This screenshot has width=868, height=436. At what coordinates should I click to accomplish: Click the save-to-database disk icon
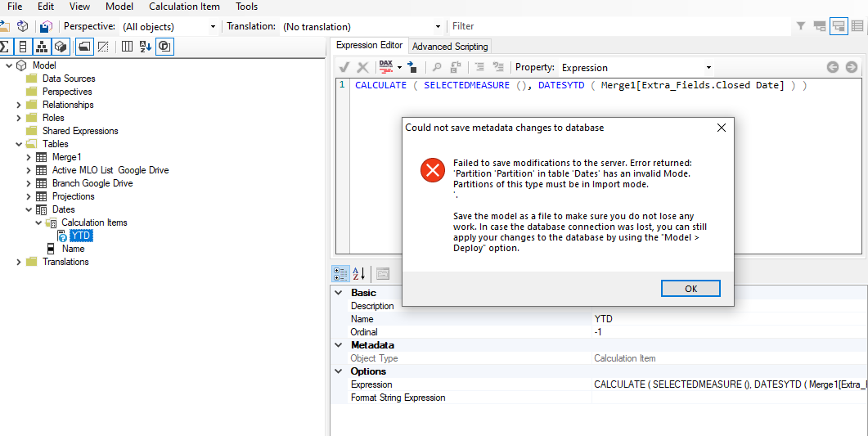coord(47,26)
